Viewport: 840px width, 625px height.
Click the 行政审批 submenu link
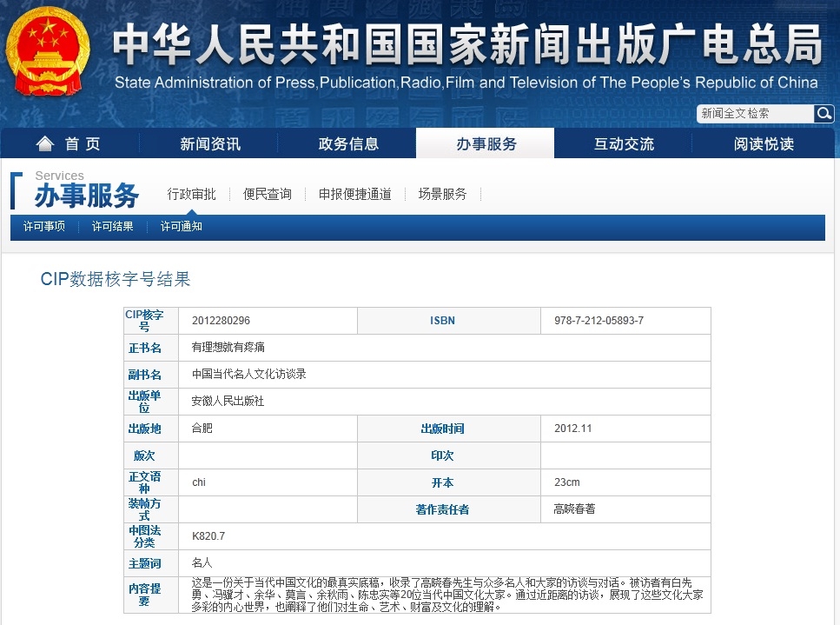click(191, 194)
